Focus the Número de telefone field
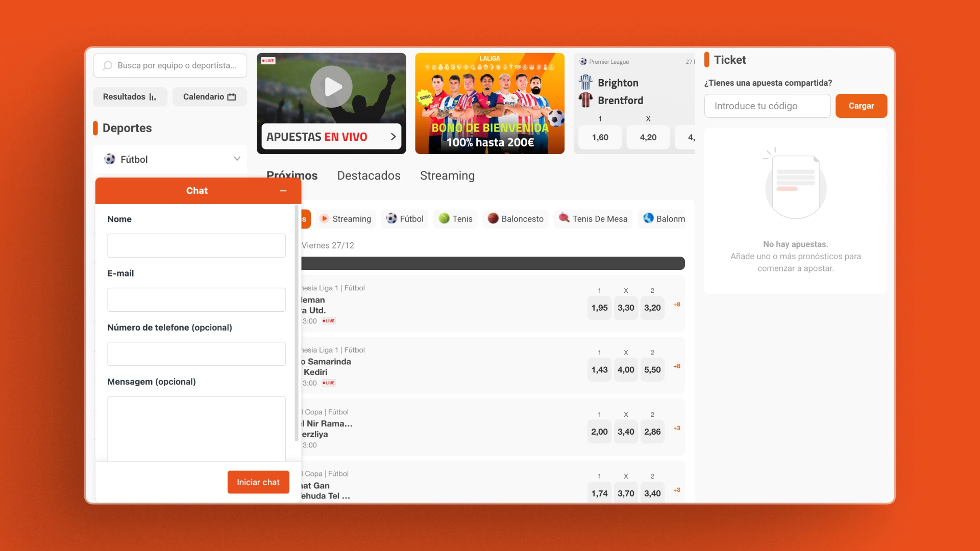 tap(197, 354)
